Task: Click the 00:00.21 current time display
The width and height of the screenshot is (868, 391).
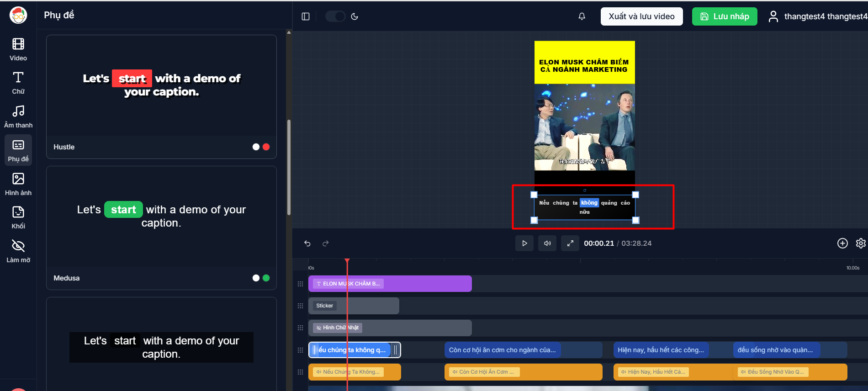Action: pyautogui.click(x=599, y=243)
